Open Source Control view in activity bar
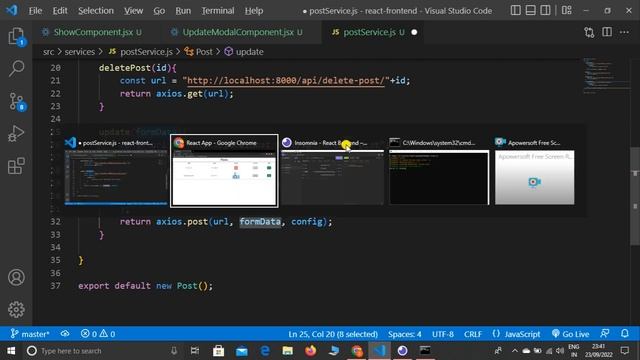This screenshot has height=360, width=640. coord(16,101)
